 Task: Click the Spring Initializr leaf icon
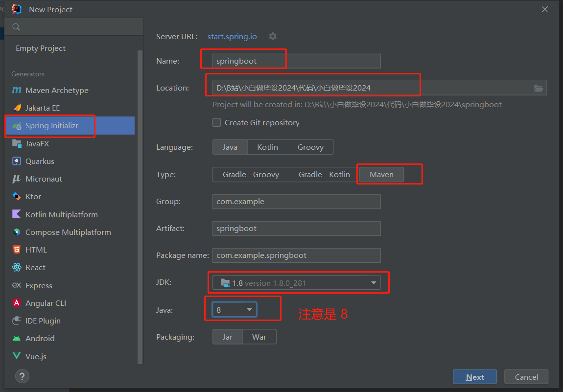tap(17, 126)
